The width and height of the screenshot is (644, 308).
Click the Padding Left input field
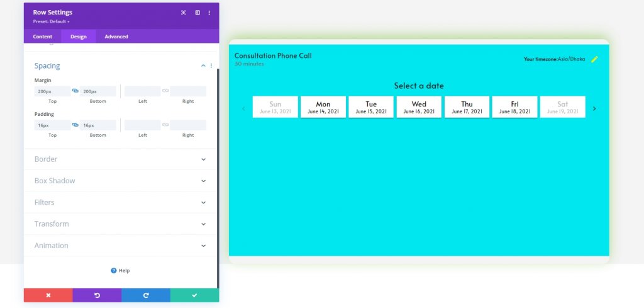pos(143,125)
